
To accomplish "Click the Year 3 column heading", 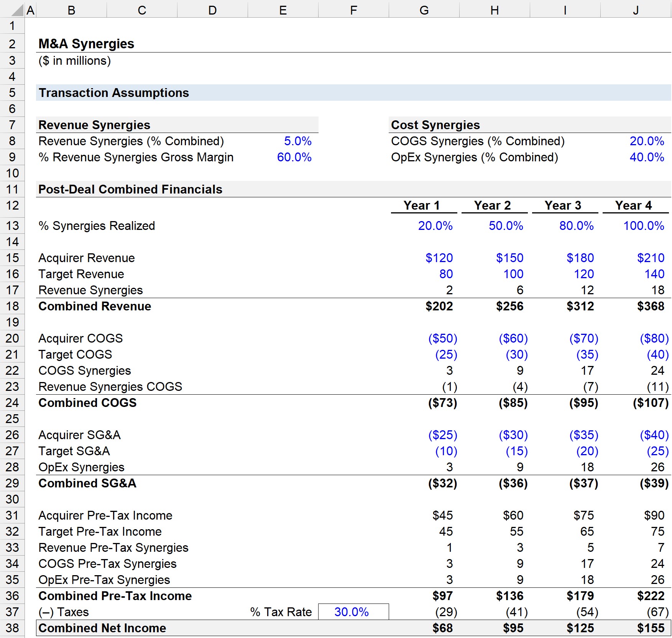I will [563, 205].
